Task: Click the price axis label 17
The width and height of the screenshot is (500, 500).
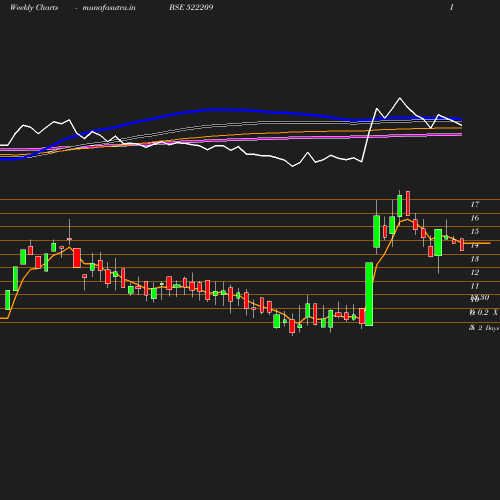Action: (x=475, y=204)
